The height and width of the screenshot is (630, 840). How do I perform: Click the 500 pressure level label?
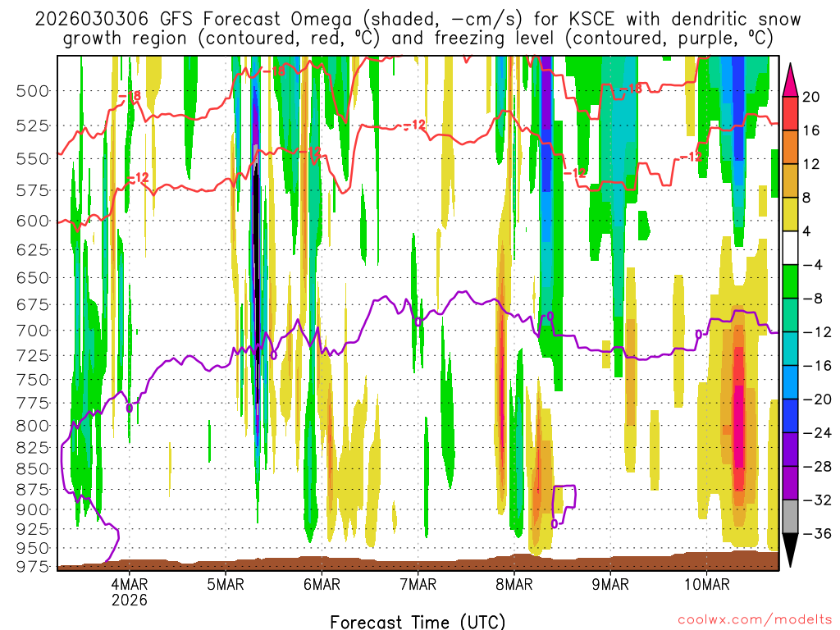coord(32,91)
